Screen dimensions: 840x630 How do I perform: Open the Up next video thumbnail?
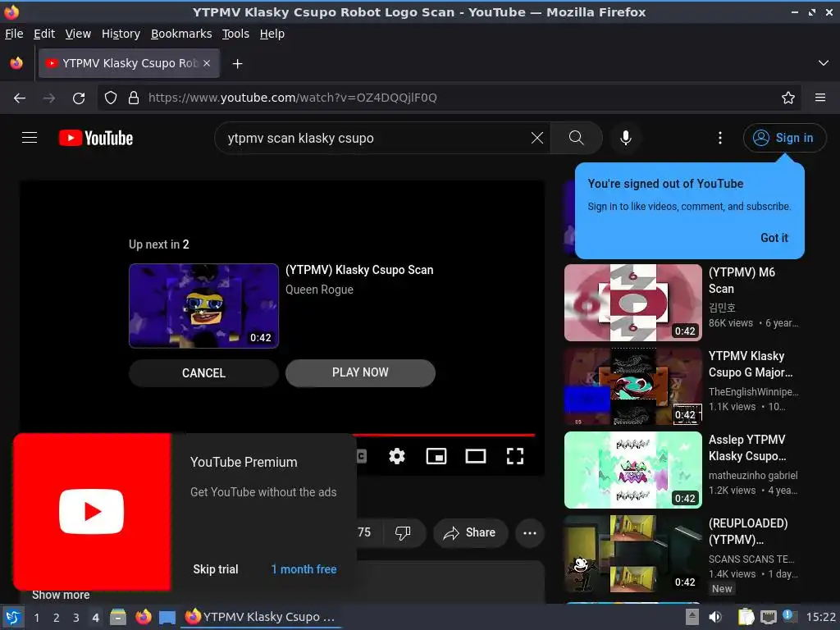[x=203, y=306]
